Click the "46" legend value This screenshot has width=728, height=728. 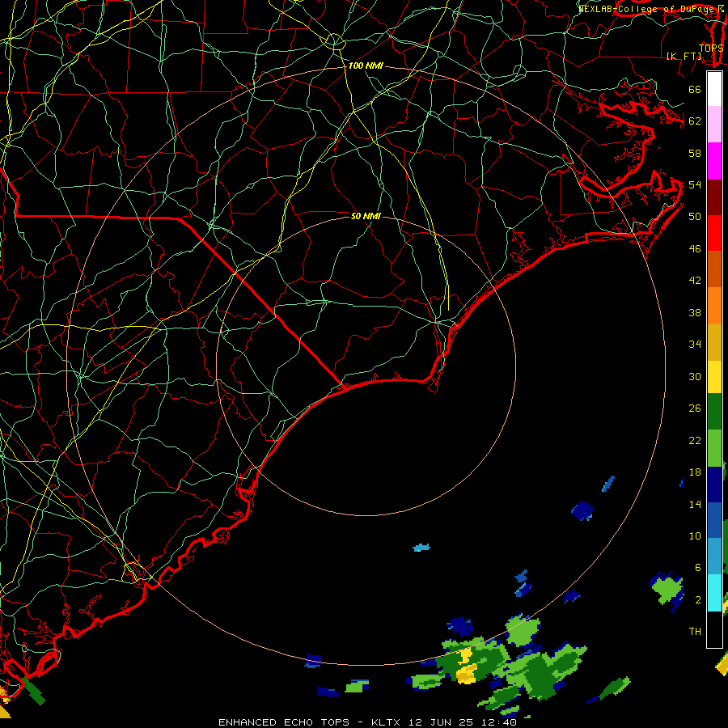pos(695,249)
